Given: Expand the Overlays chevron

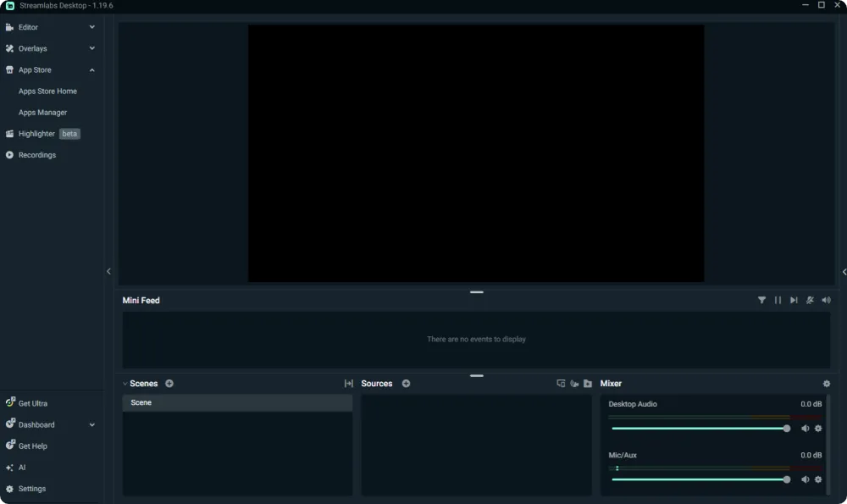Looking at the screenshot, I should pos(91,48).
